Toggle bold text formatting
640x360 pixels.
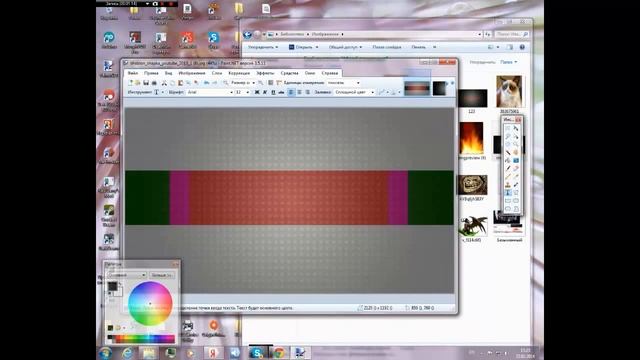(257, 92)
